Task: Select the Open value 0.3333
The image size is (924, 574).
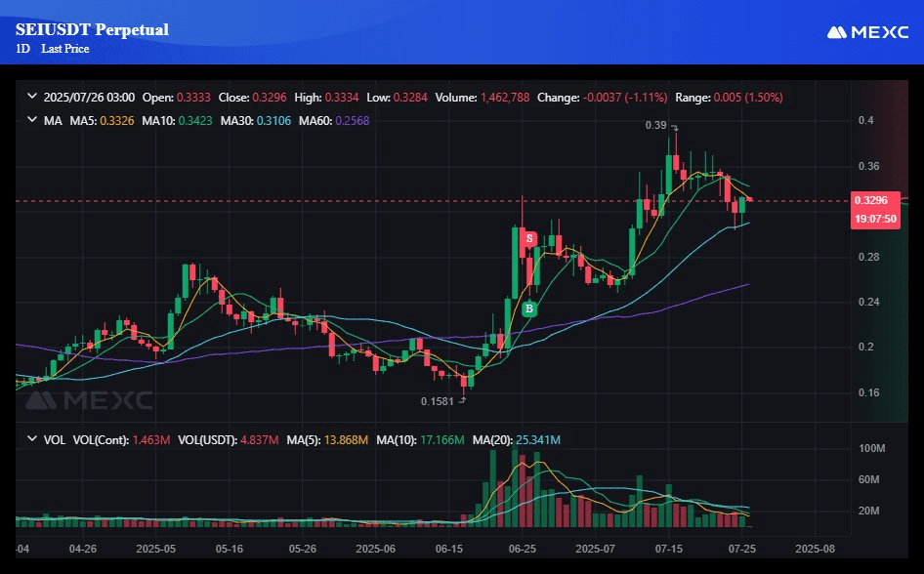Action: [193, 98]
